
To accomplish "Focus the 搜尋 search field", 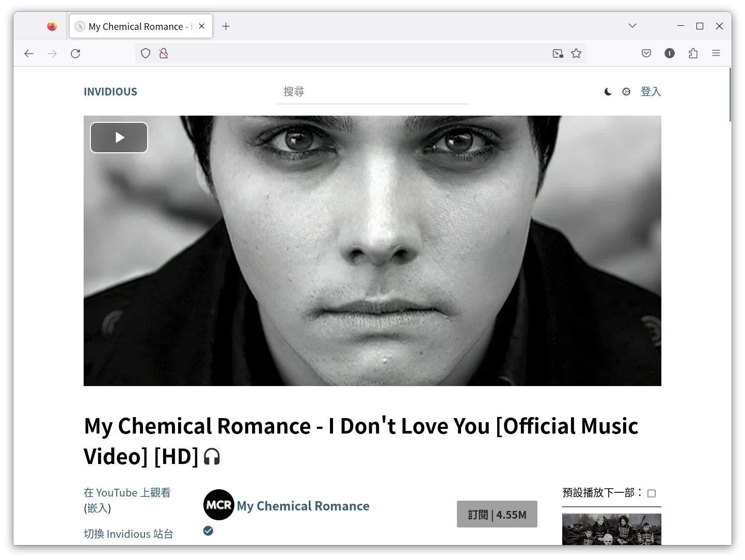I will [372, 92].
